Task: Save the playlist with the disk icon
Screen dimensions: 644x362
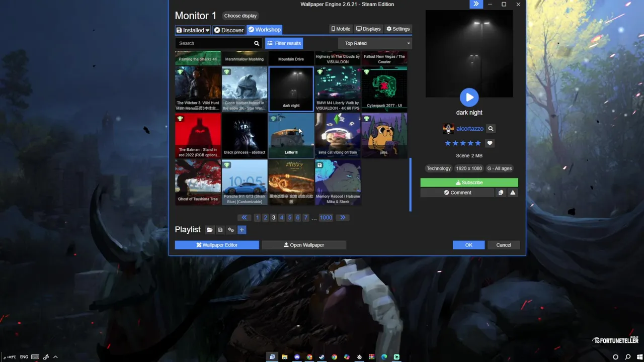Action: [x=220, y=230]
